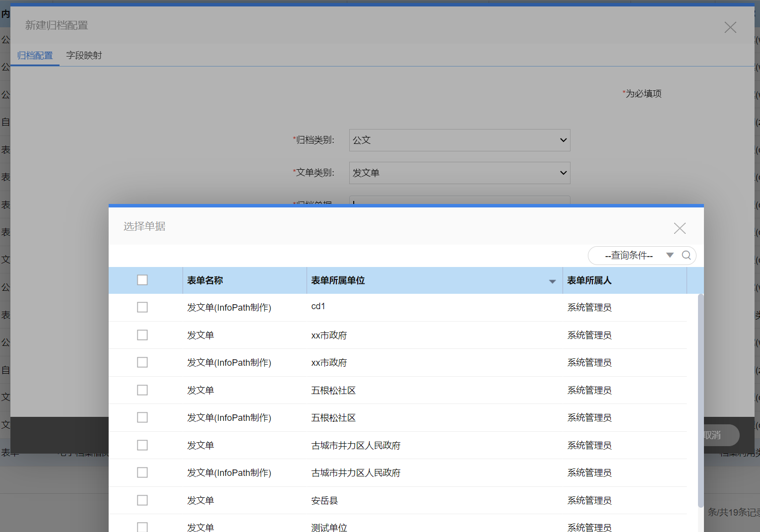Image resolution: width=760 pixels, height=532 pixels.
Task: Close the 选择单据 dialog
Action: 680,228
